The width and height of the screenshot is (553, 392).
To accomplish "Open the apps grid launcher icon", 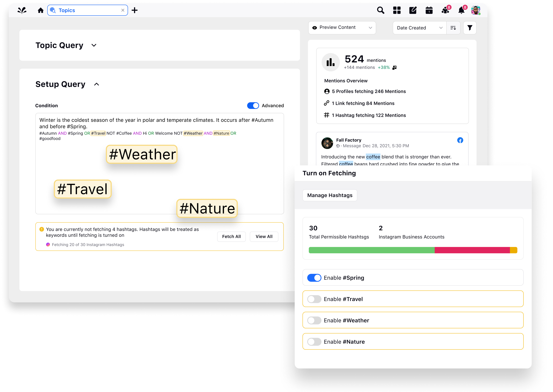I will [397, 10].
